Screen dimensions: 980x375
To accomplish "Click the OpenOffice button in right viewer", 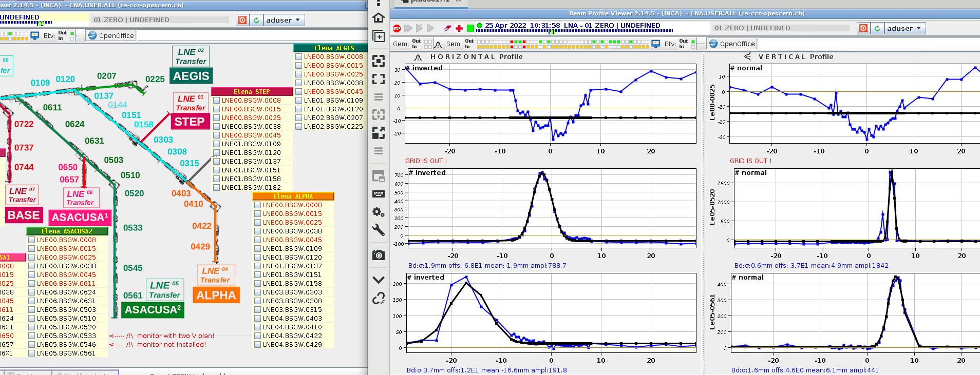I will 731,44.
